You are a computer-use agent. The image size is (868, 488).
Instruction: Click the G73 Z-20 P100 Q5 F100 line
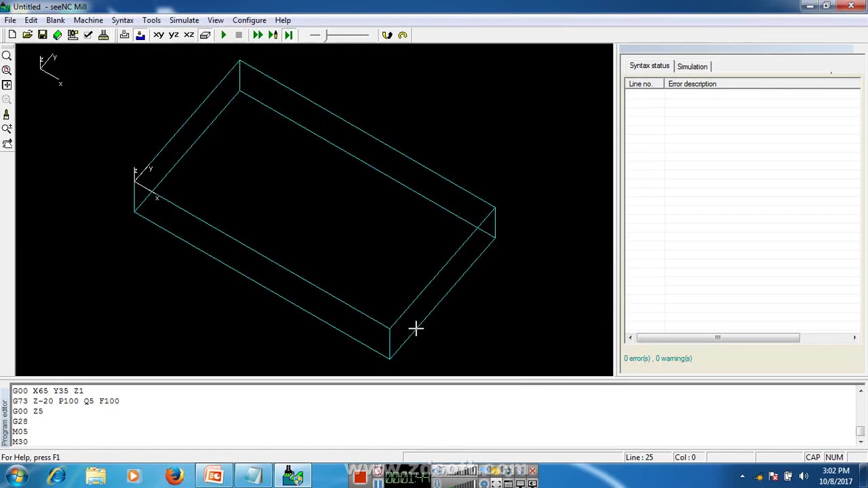click(66, 401)
